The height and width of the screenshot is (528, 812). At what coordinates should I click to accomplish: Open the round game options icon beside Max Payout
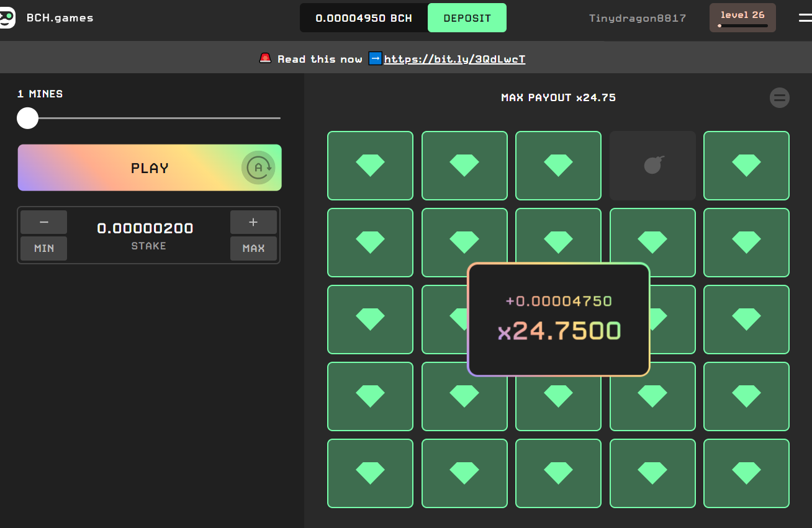(x=780, y=97)
